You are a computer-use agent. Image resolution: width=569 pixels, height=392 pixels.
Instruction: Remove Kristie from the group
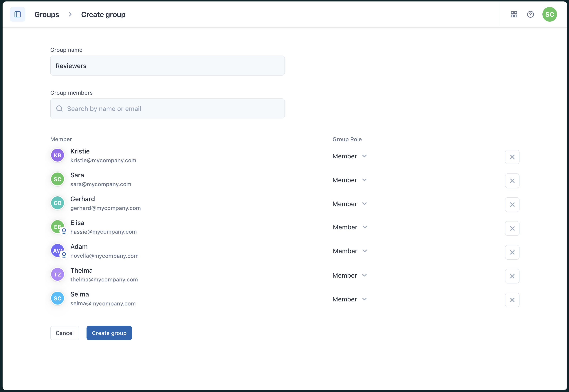pos(512,157)
